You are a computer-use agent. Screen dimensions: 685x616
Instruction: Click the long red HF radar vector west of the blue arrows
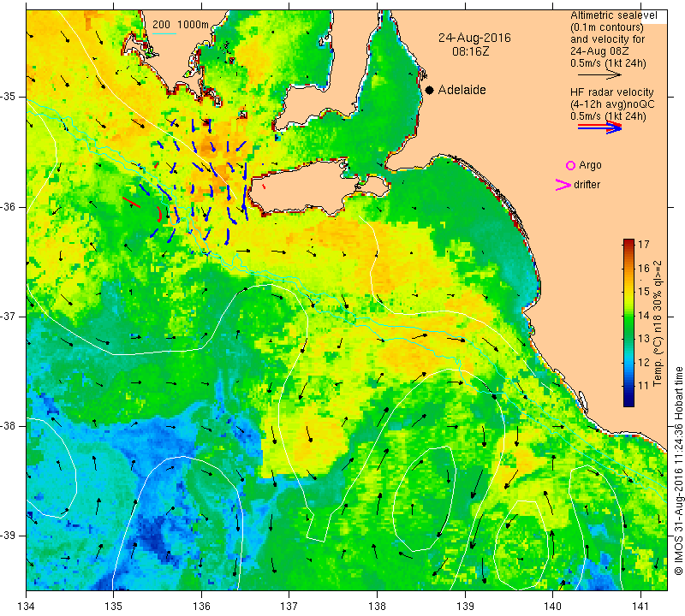tap(131, 202)
